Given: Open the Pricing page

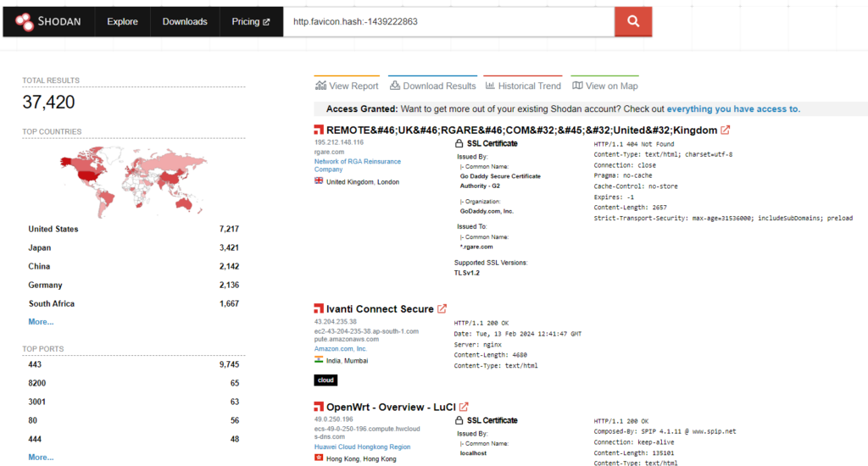Looking at the screenshot, I should point(251,21).
